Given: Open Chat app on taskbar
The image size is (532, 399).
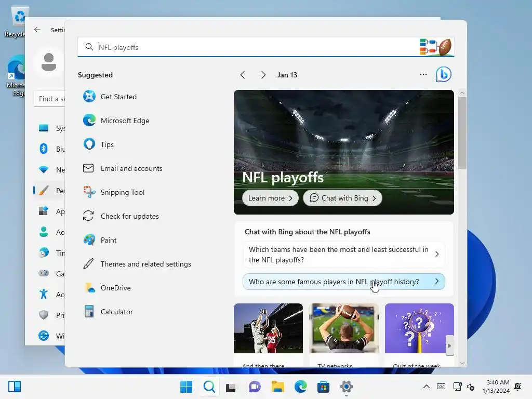Looking at the screenshot, I should [255, 387].
